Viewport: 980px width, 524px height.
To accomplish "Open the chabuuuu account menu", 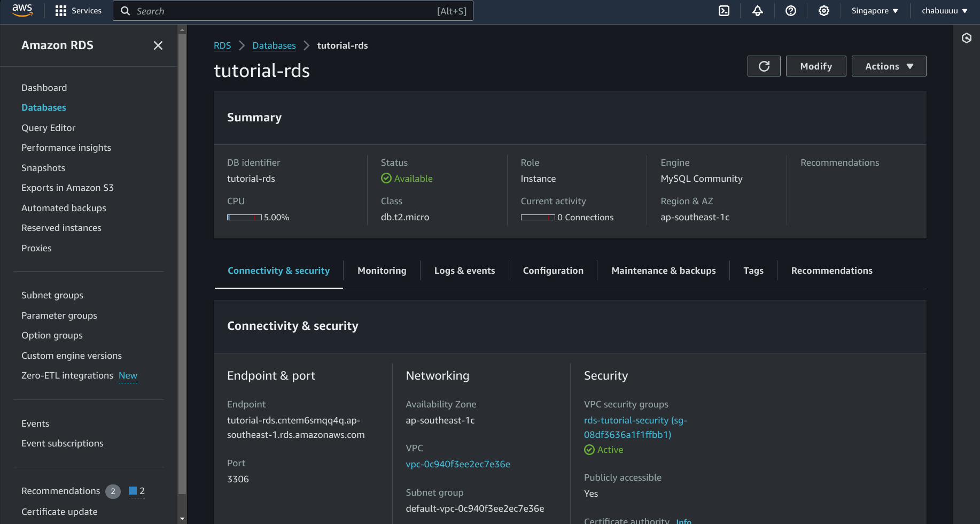I will pyautogui.click(x=944, y=11).
